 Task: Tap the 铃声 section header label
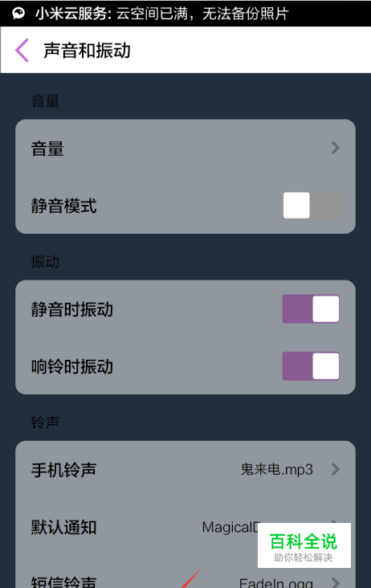45,423
